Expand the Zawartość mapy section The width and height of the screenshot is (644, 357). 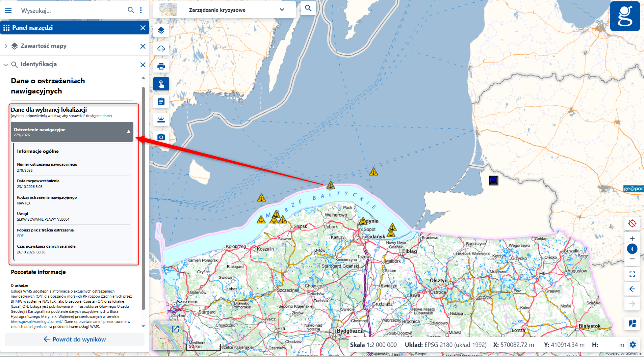coord(6,46)
